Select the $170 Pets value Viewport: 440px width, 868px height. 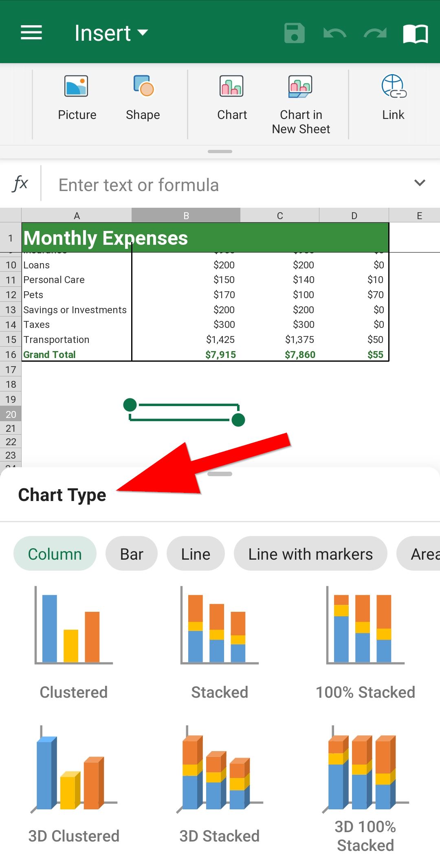[186, 295]
